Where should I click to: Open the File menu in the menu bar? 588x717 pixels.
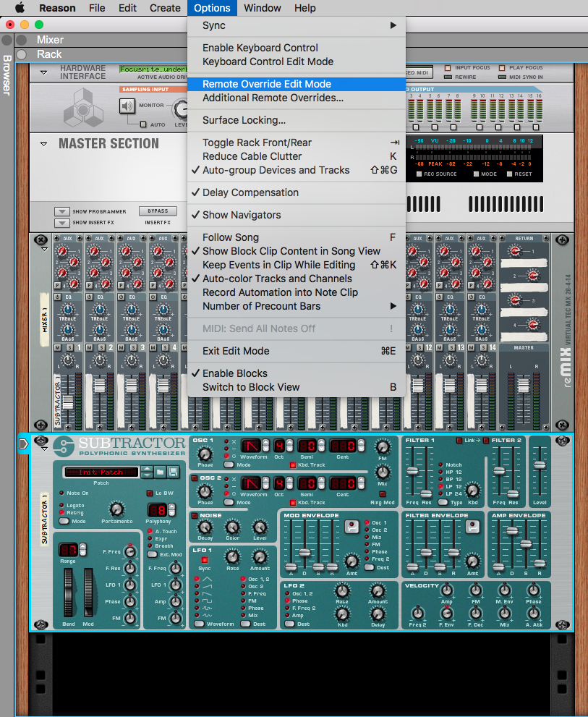click(x=97, y=8)
